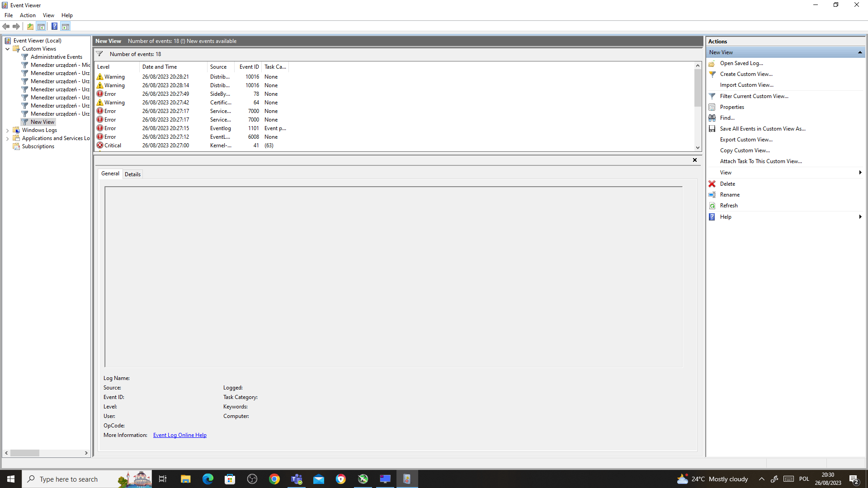This screenshot has height=488, width=868.
Task: Click the Critical event red icon
Action: 100,145
